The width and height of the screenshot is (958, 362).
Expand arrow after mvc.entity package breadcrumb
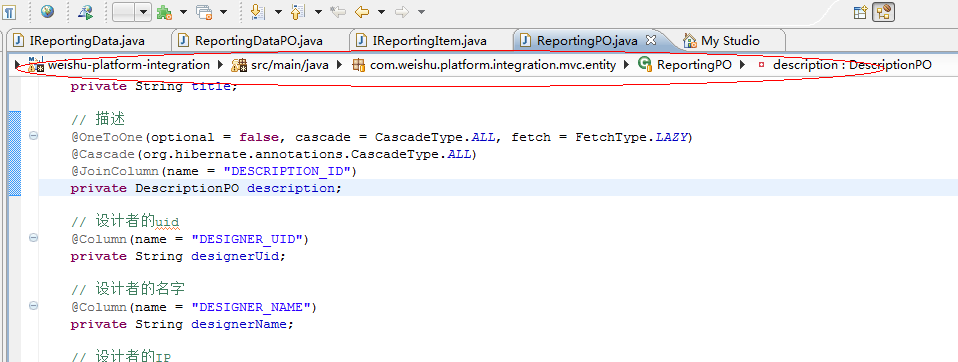tap(626, 65)
